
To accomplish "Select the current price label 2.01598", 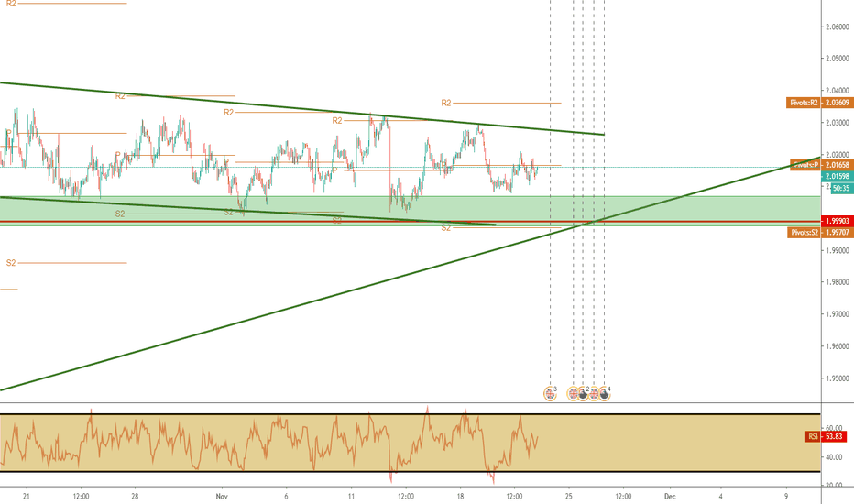I will (834, 176).
